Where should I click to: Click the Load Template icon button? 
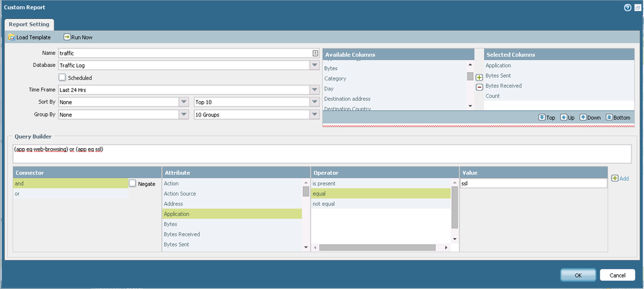30,37
